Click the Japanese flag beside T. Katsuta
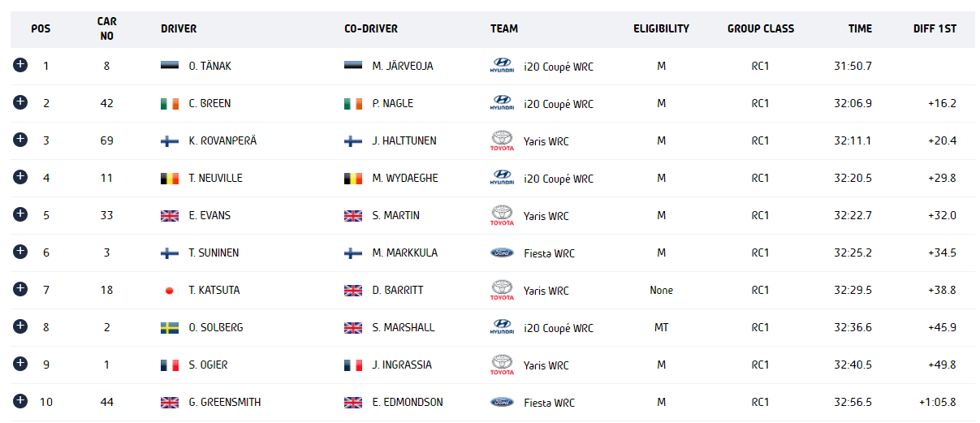Viewport: 980px width, 423px height. (170, 290)
